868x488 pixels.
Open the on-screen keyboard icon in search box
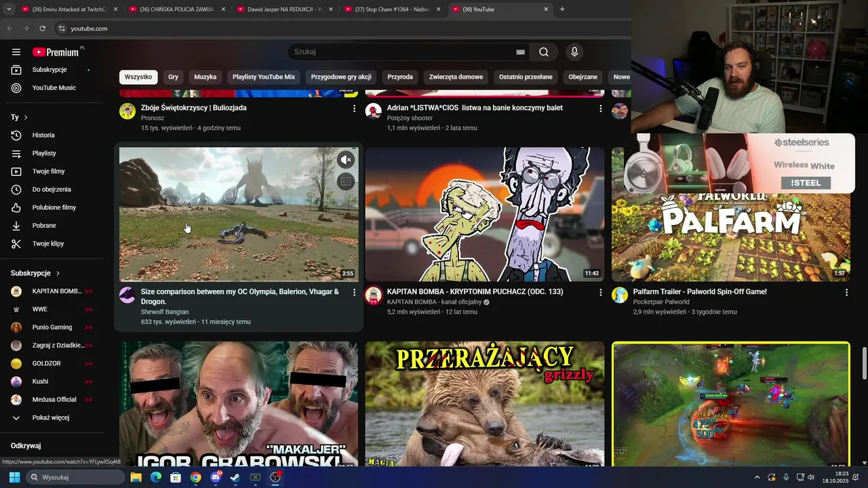[x=520, y=52]
